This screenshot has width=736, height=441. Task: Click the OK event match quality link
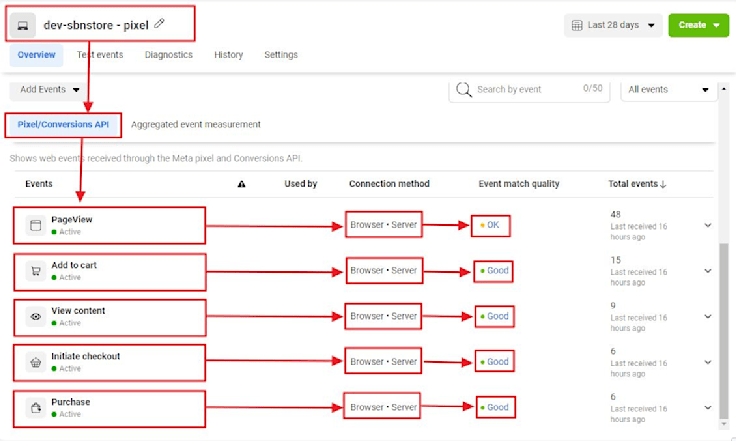pyautogui.click(x=493, y=226)
